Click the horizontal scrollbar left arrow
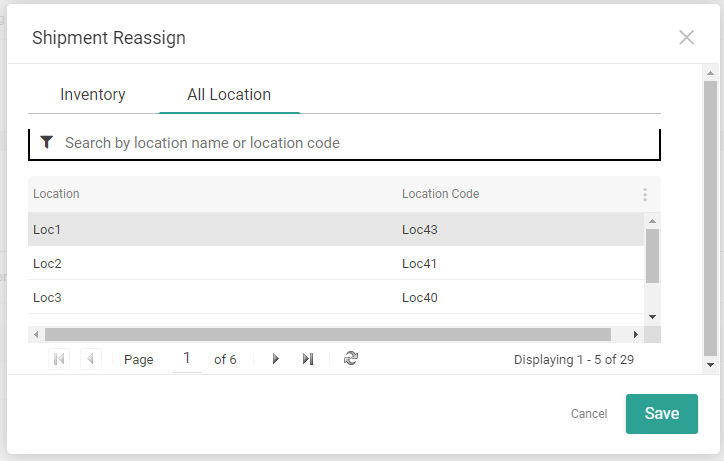724x461 pixels. tap(36, 334)
